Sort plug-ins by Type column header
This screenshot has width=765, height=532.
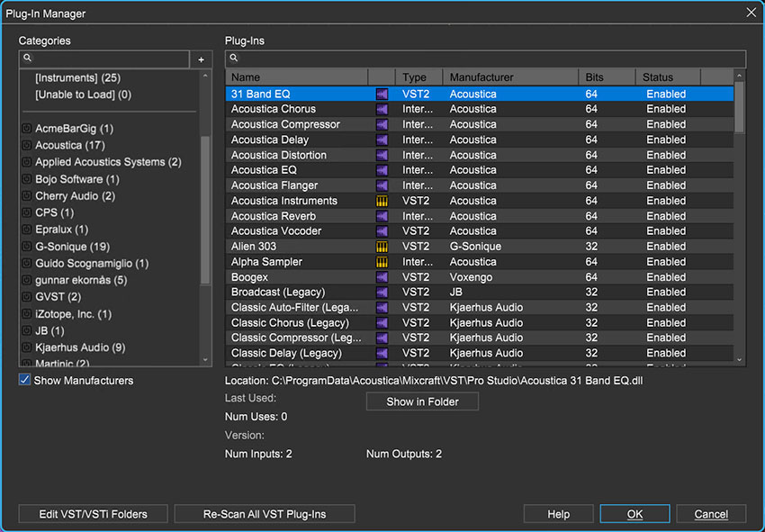coord(418,77)
